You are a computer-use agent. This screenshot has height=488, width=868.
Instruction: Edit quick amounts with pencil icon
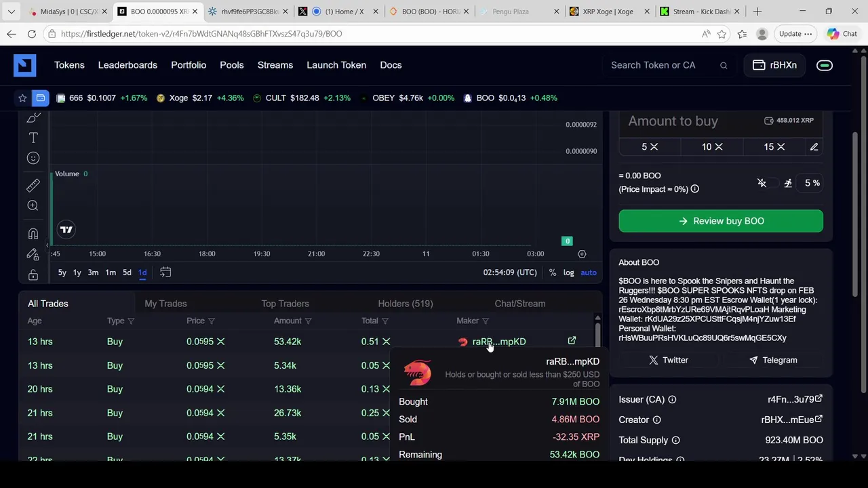tap(814, 147)
